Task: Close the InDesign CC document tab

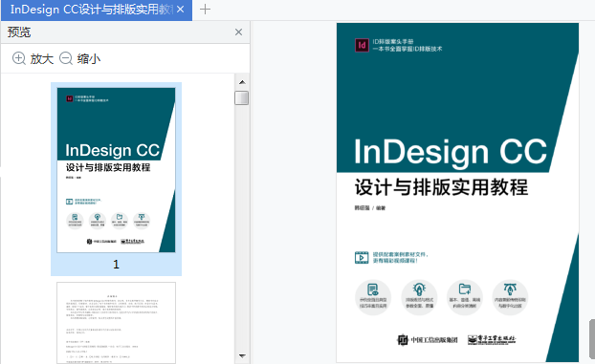Action: [181, 10]
